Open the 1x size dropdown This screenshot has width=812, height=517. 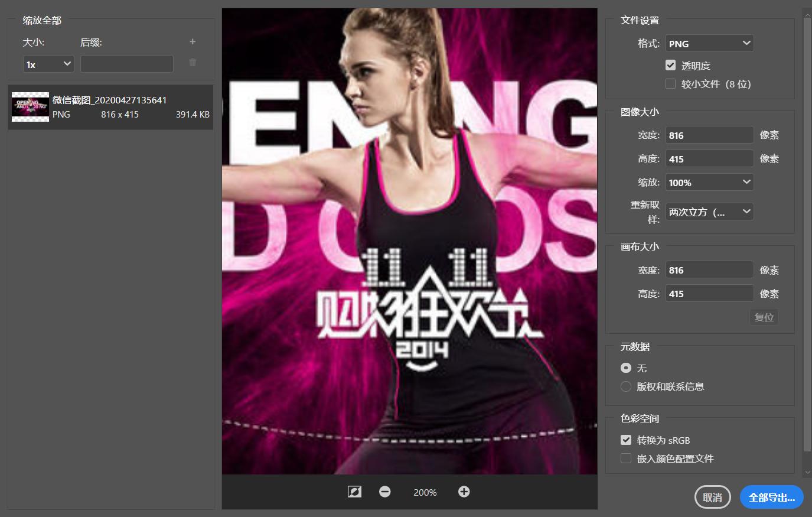point(48,64)
